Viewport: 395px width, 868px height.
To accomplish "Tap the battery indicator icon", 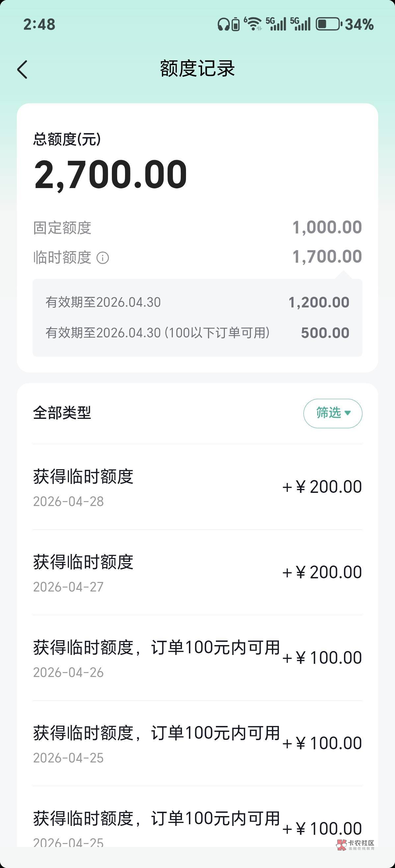I will [328, 24].
